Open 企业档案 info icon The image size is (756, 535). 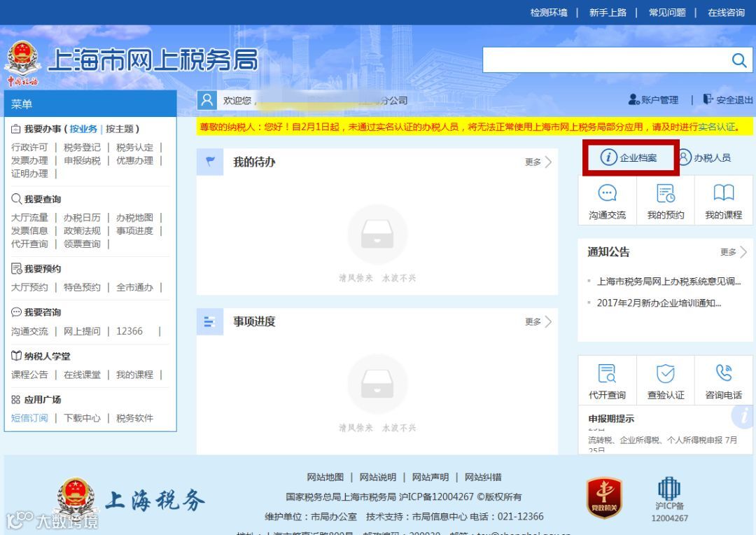(608, 158)
